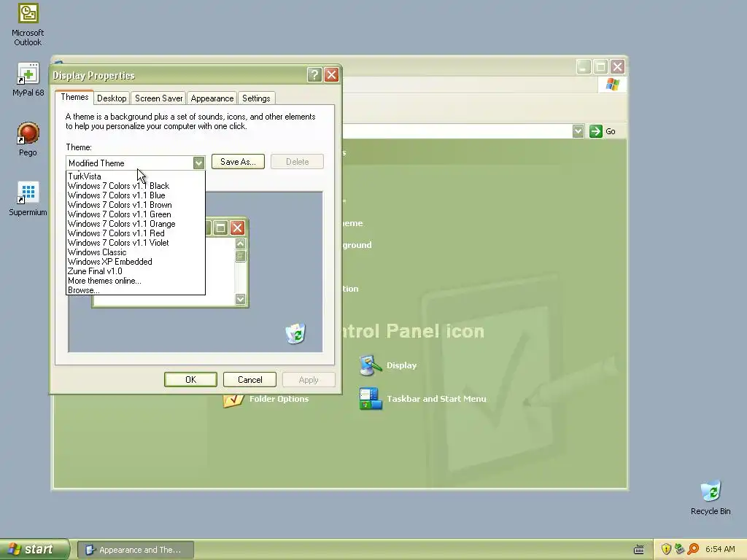Switch to the Appearance tab
Viewport: 747px width, 560px height.
click(x=212, y=98)
